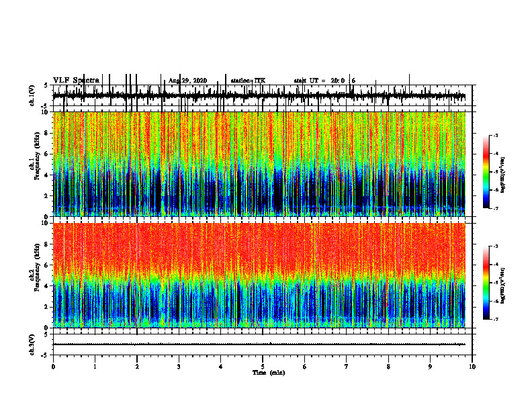Image resolution: width=532 pixels, height=411 pixels.
Task: Click inside the ch.2 spectrogram panel
Action: [262, 275]
